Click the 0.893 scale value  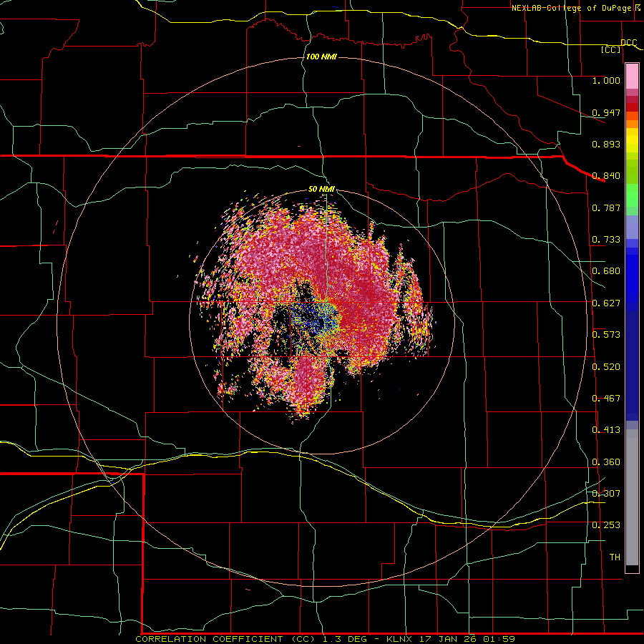point(606,144)
